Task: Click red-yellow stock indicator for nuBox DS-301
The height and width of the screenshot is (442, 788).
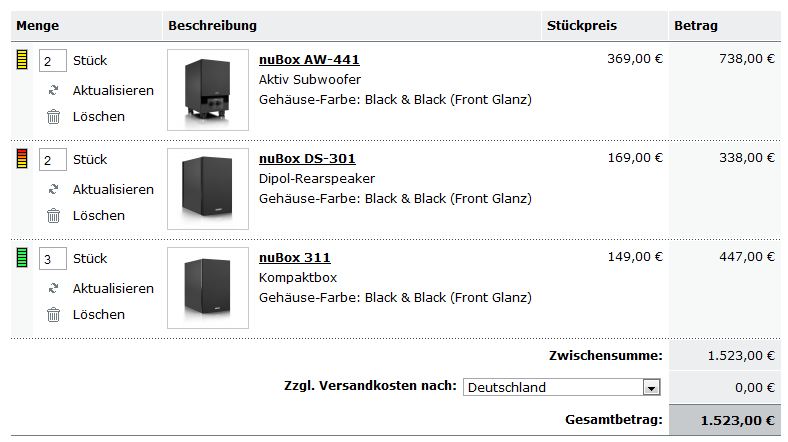Action: [x=22, y=160]
